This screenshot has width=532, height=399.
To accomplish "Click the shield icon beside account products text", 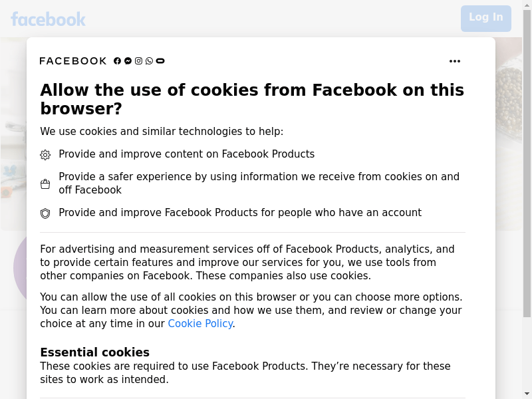I will click(45, 213).
